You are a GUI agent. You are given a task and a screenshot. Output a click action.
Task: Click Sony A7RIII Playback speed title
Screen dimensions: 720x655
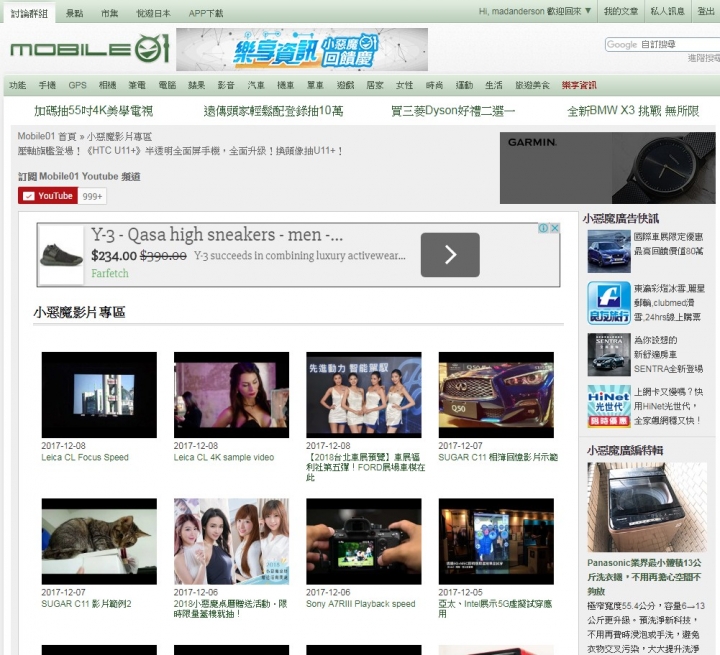[x=360, y=604]
